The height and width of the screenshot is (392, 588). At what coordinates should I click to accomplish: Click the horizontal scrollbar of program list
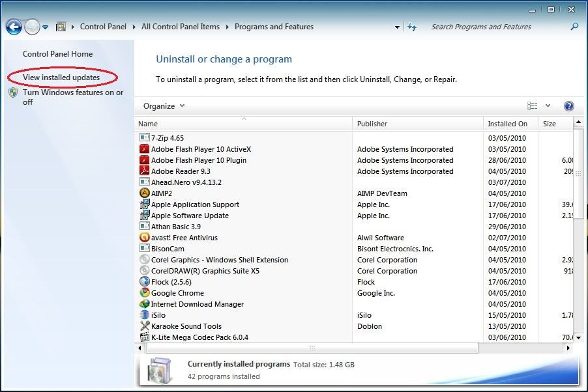point(312,348)
